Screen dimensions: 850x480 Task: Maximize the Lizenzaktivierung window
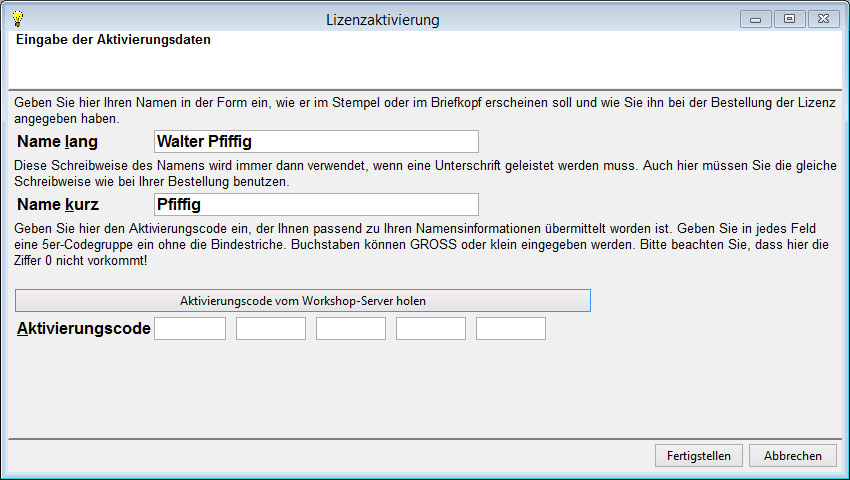(x=789, y=19)
